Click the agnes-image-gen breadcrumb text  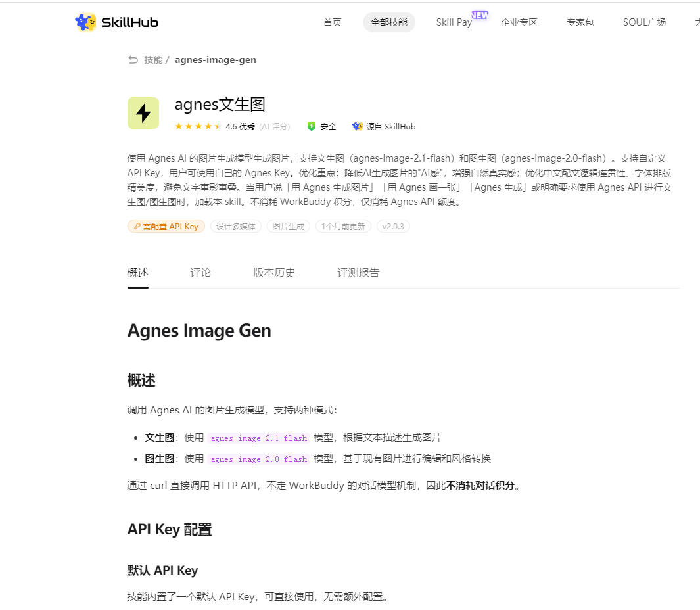pos(216,60)
